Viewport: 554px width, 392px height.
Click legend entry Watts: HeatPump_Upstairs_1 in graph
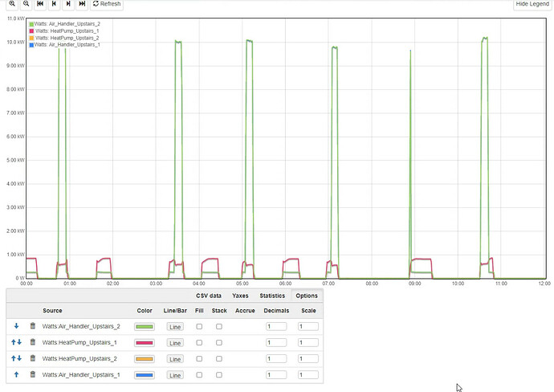(64, 31)
